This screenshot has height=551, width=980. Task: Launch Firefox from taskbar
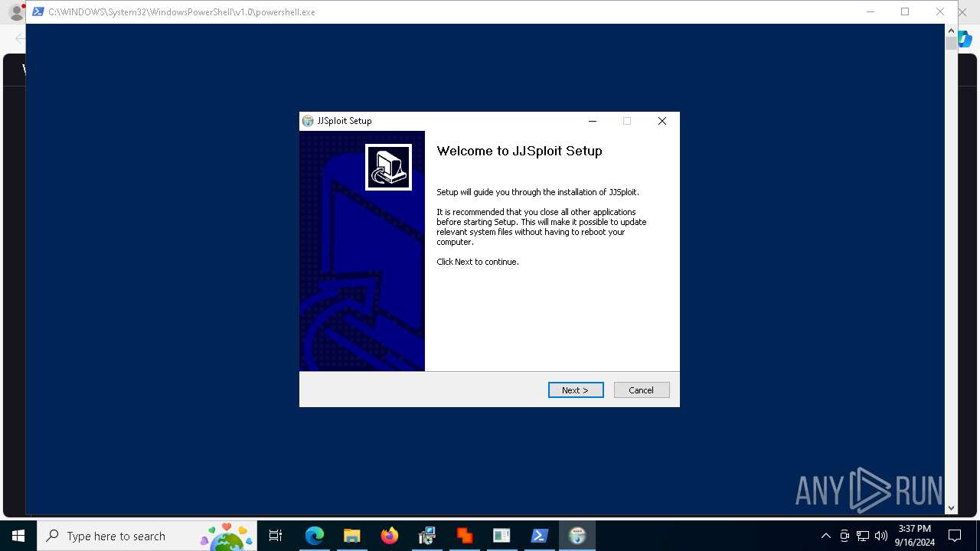coord(389,536)
